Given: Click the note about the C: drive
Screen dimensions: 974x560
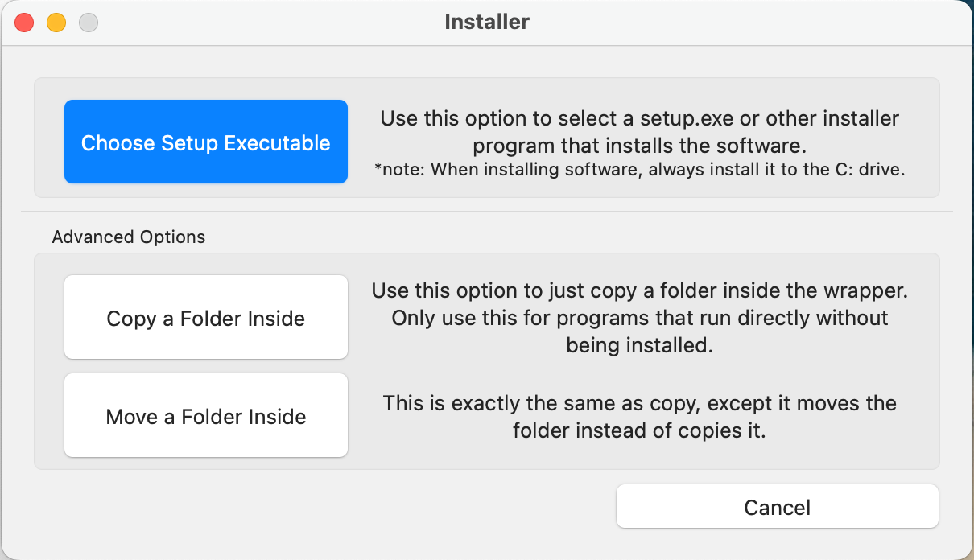Looking at the screenshot, I should tap(639, 170).
